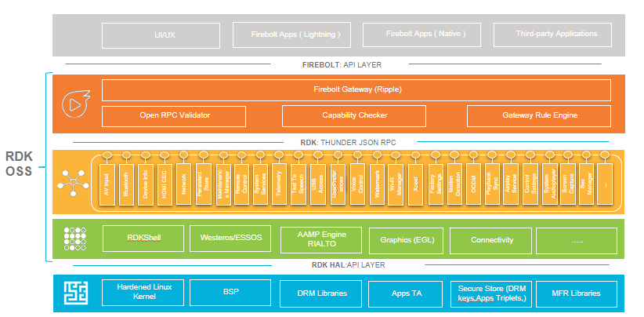Select the UserPreferences plugin block
644x317 pixels.
click(338, 184)
